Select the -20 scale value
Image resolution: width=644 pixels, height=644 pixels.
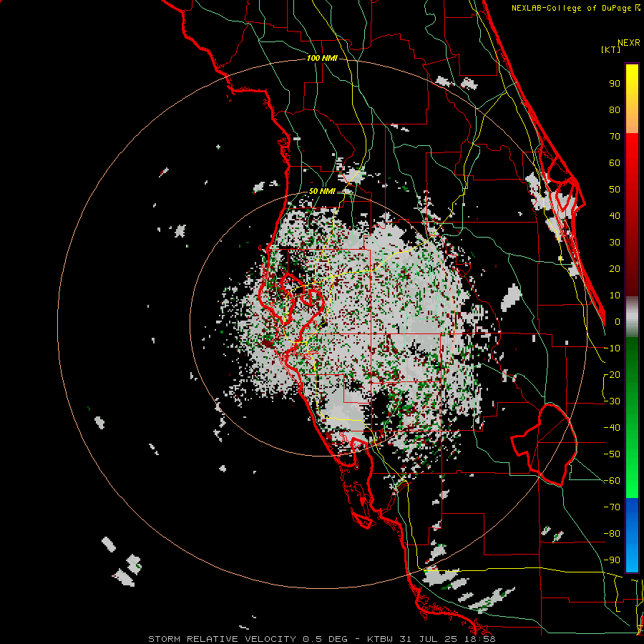612,374
